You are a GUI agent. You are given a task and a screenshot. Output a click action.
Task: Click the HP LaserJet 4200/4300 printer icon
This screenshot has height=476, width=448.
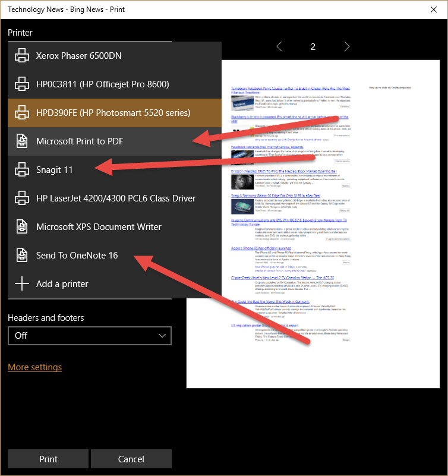[x=22, y=198]
